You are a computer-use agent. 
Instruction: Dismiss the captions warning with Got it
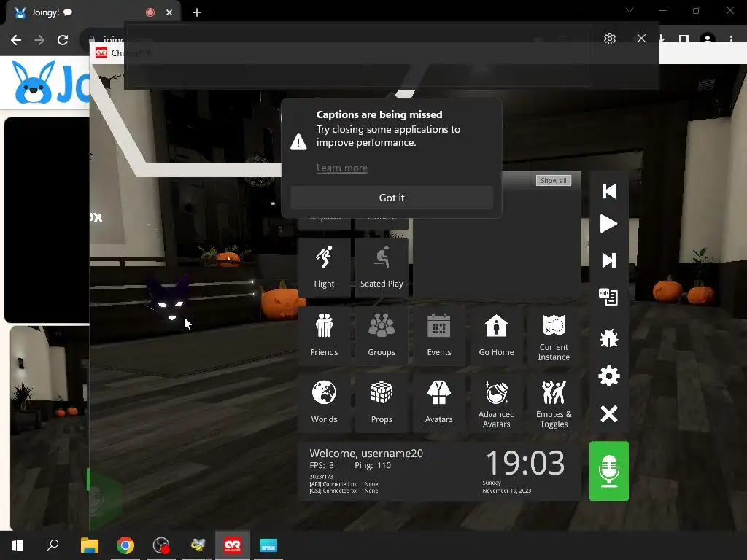(392, 198)
